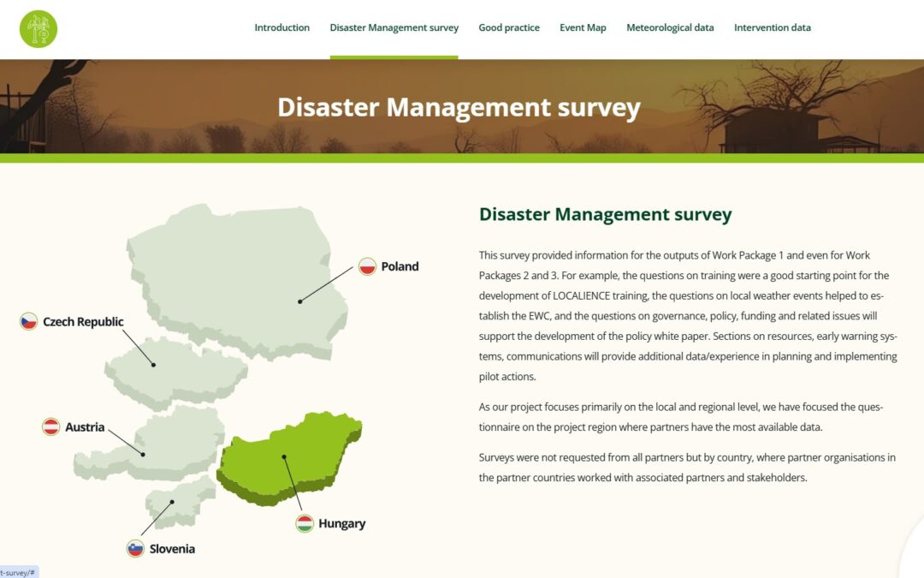924x578 pixels.
Task: Navigate to Intervention data
Action: pos(772,27)
